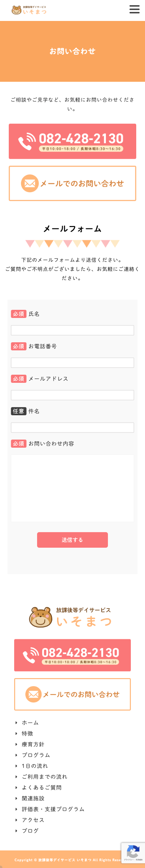Click the envelope icon in the upper mail button

click(x=30, y=183)
